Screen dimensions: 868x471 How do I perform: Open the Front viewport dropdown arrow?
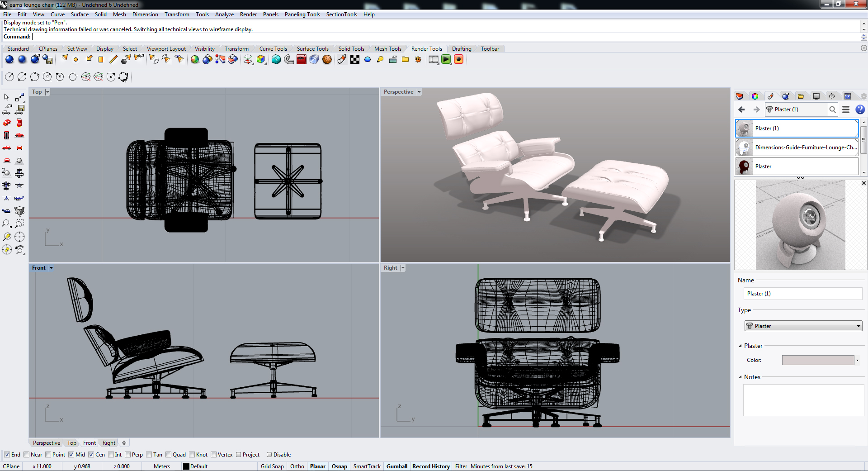click(51, 268)
